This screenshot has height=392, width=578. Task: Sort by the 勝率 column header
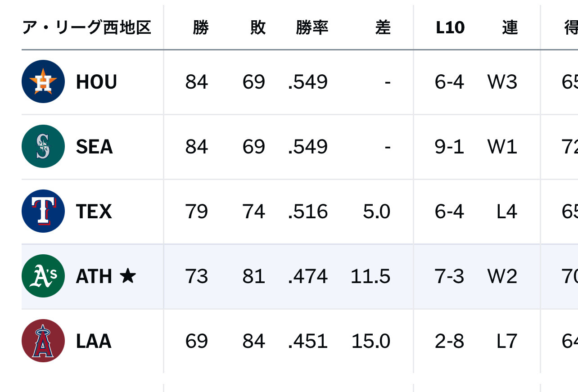(312, 28)
